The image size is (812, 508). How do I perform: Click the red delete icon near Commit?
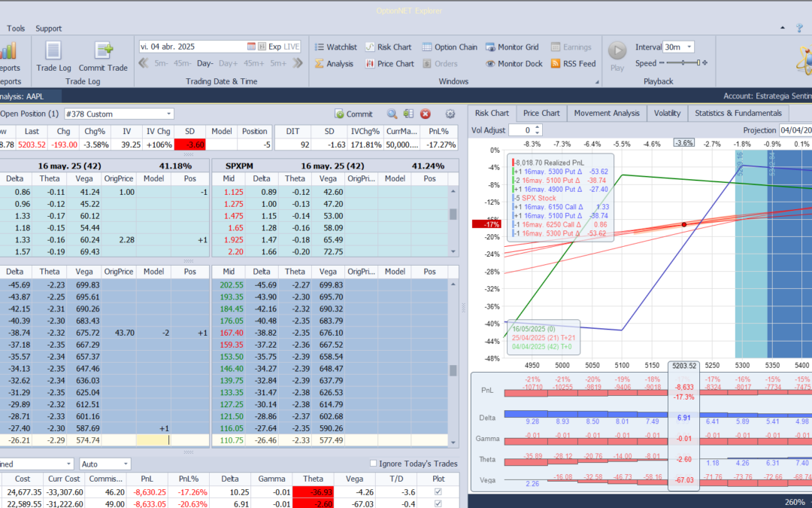425,114
